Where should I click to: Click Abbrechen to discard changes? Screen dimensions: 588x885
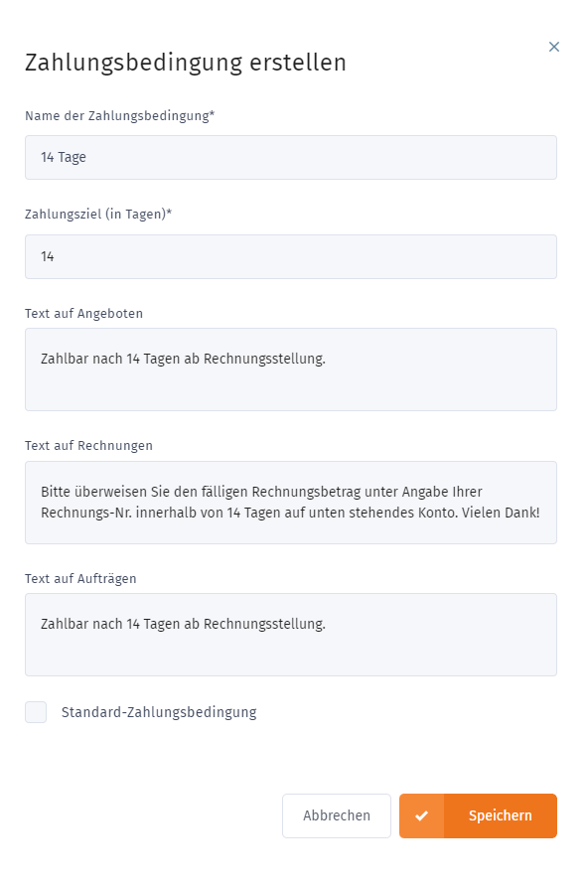(337, 815)
